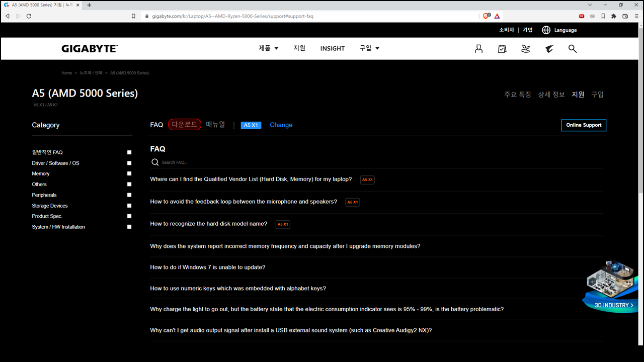Switch to the 다운로드 tab
Image resolution: width=644 pixels, height=362 pixels.
click(185, 125)
